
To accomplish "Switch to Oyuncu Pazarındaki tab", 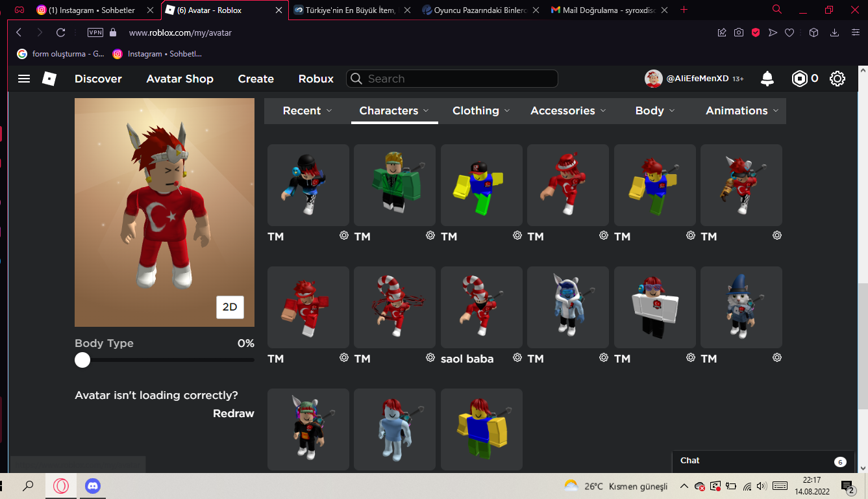I will pyautogui.click(x=480, y=10).
